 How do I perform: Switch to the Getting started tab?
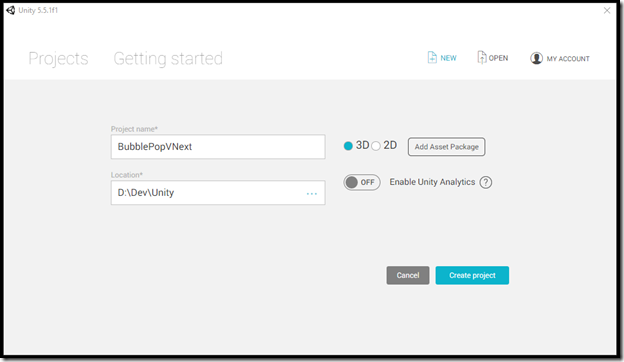[x=168, y=59]
